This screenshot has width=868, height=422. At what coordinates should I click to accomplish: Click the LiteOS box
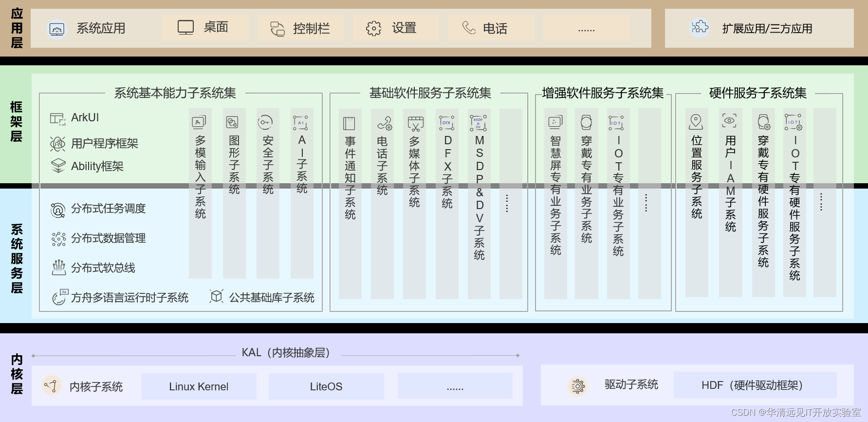click(326, 386)
